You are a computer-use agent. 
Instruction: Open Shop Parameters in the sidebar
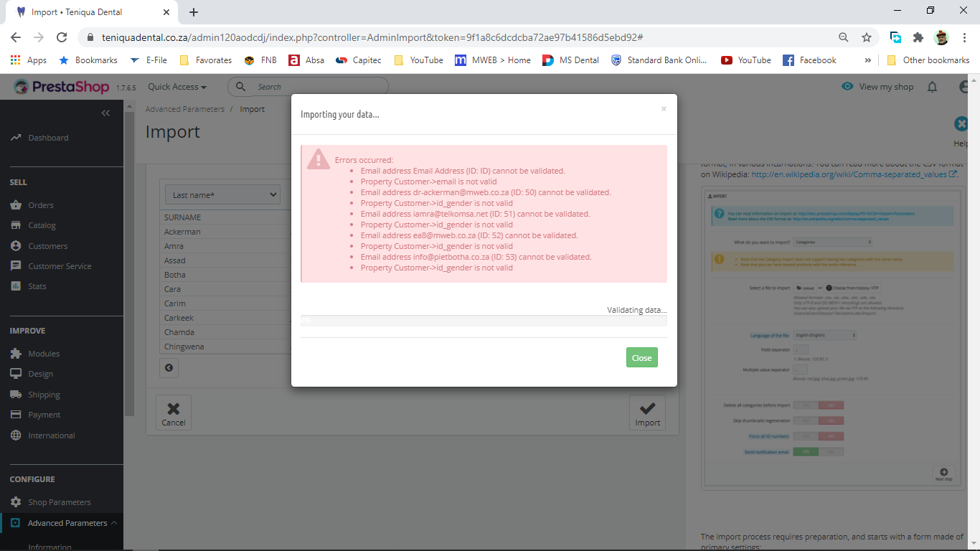[59, 502]
